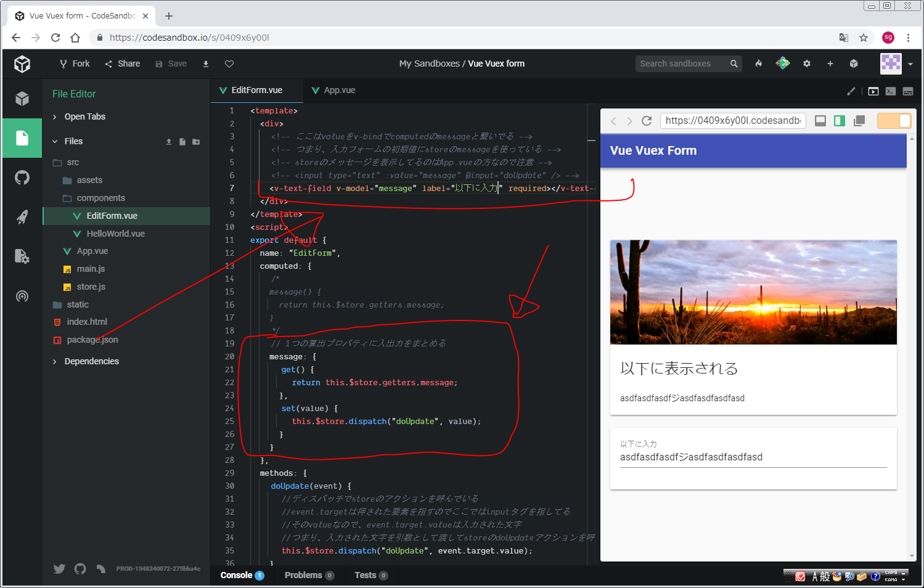Image resolution: width=924 pixels, height=588 pixels.
Task: Click the download sandbox icon
Action: tap(206, 64)
